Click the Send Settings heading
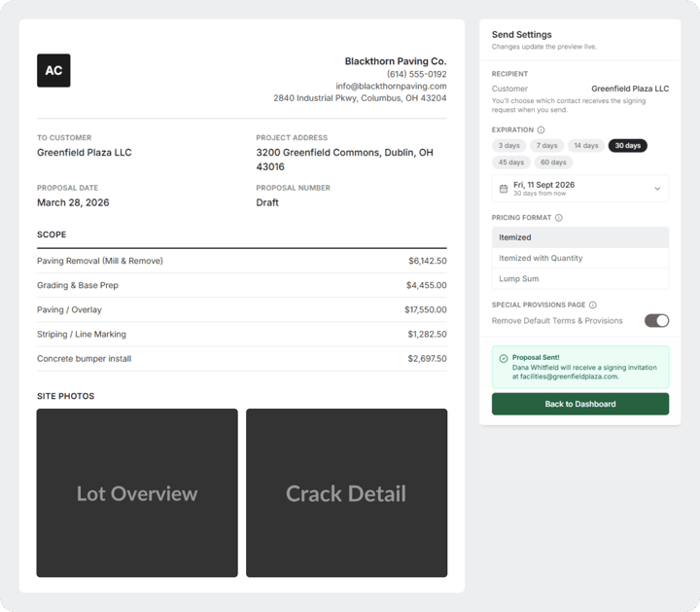 pyautogui.click(x=521, y=34)
